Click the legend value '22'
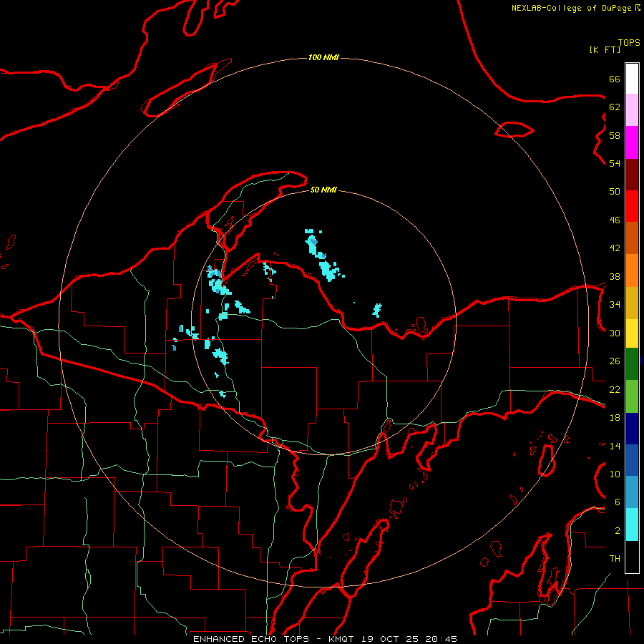This screenshot has height=644, width=644. pyautogui.click(x=615, y=390)
